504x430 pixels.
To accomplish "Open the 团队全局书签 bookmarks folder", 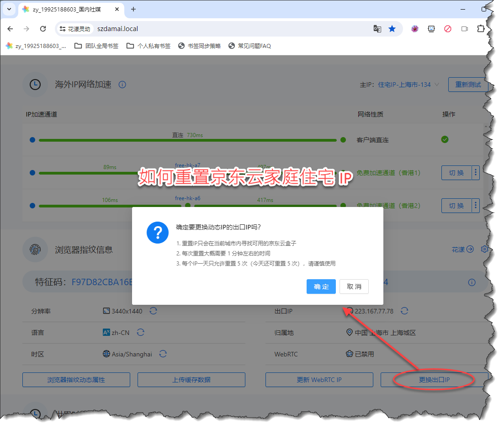I will click(96, 46).
